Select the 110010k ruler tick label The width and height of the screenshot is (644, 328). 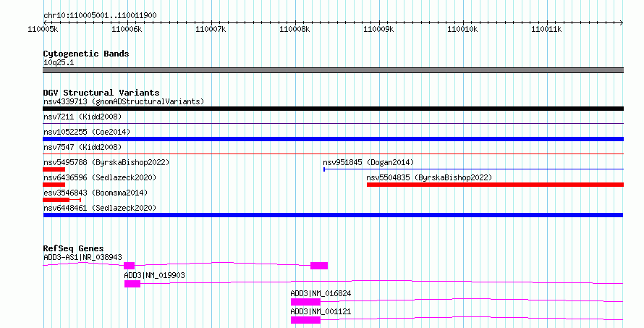(x=462, y=29)
